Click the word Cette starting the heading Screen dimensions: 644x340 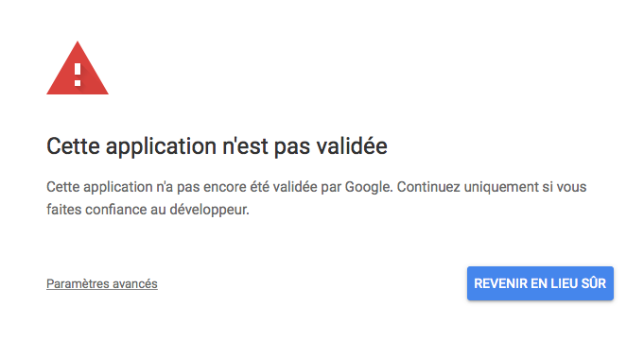click(73, 146)
